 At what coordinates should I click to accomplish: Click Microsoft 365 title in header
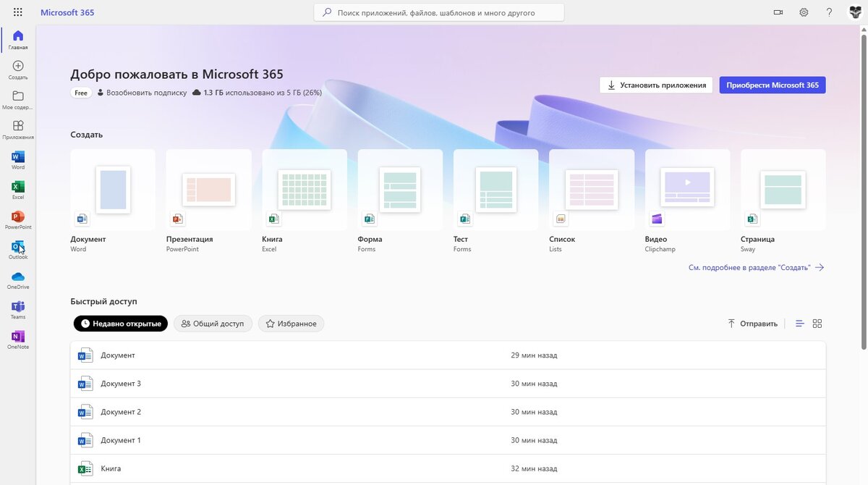point(67,12)
